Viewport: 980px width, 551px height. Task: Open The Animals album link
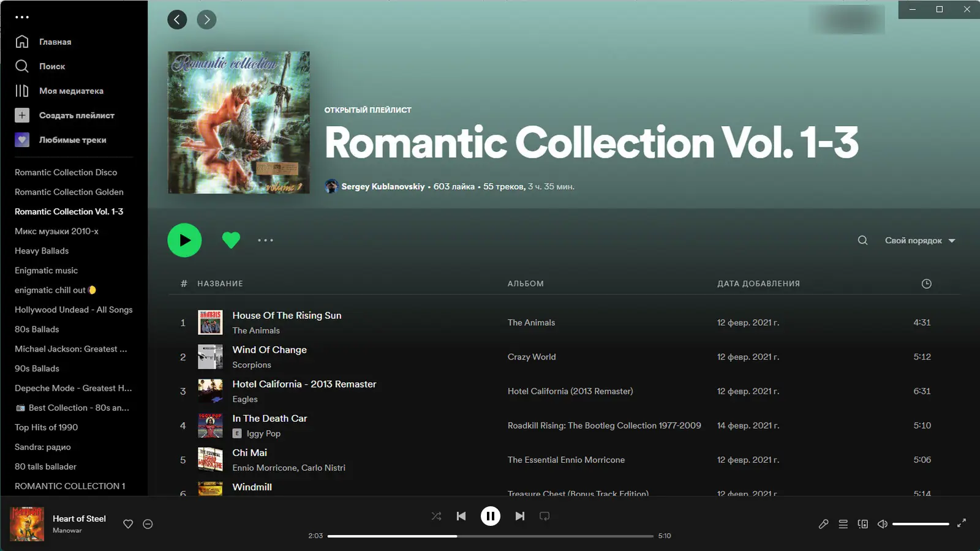[531, 323]
